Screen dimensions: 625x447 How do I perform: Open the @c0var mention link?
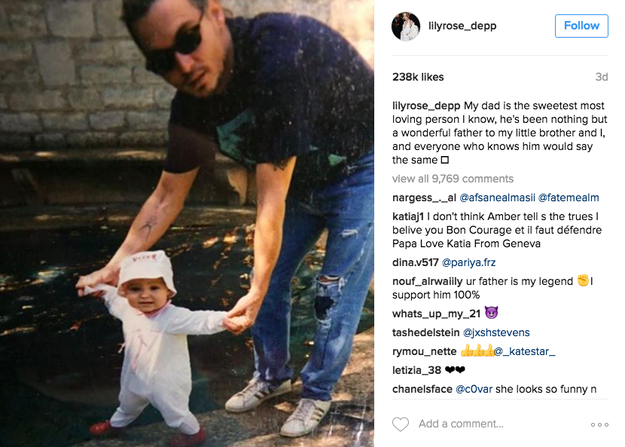coord(474,389)
